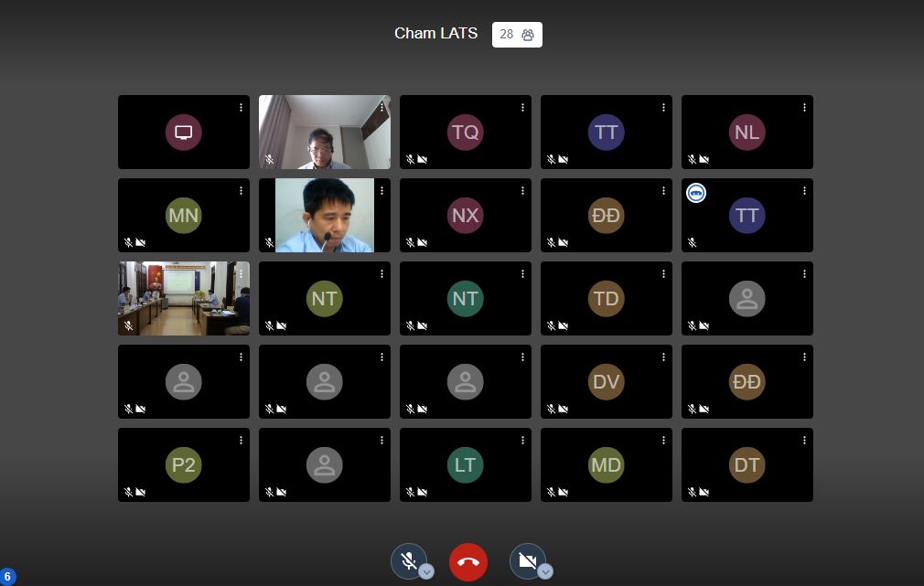Select the MD participant tile
The height and width of the screenshot is (586, 924).
click(x=606, y=465)
